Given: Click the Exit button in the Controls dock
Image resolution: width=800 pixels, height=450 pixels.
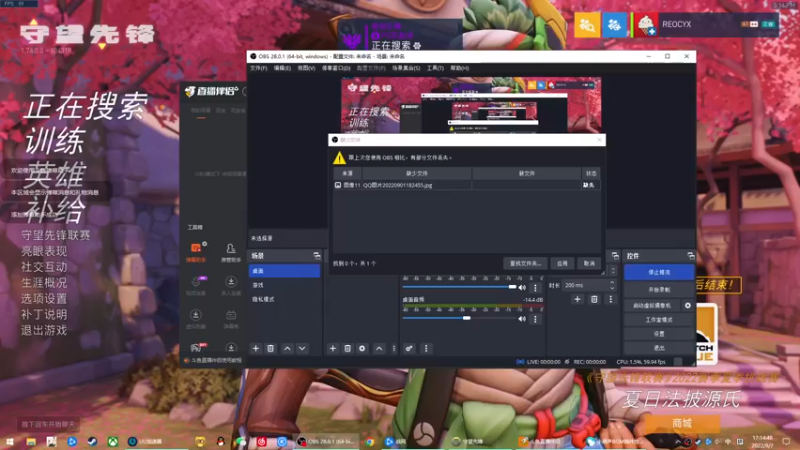Looking at the screenshot, I should coord(659,348).
